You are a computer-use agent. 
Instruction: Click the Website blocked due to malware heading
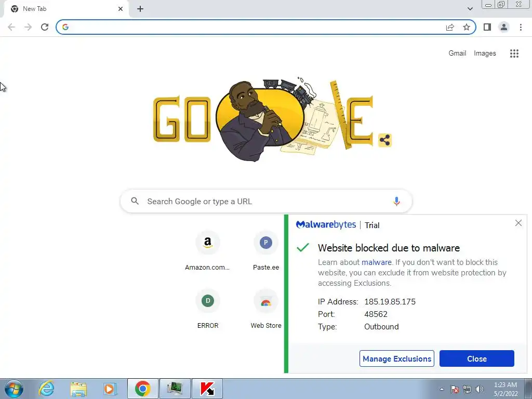(389, 248)
